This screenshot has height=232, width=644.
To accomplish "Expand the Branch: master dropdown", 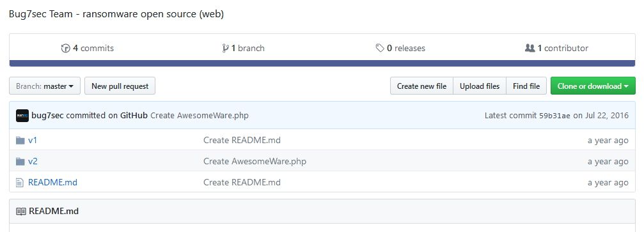I will pos(45,86).
